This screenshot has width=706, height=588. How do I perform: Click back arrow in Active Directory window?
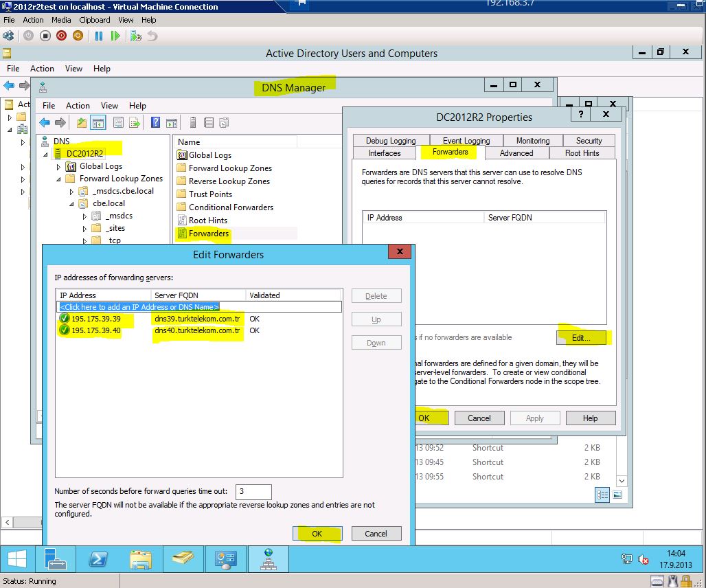[x=9, y=86]
